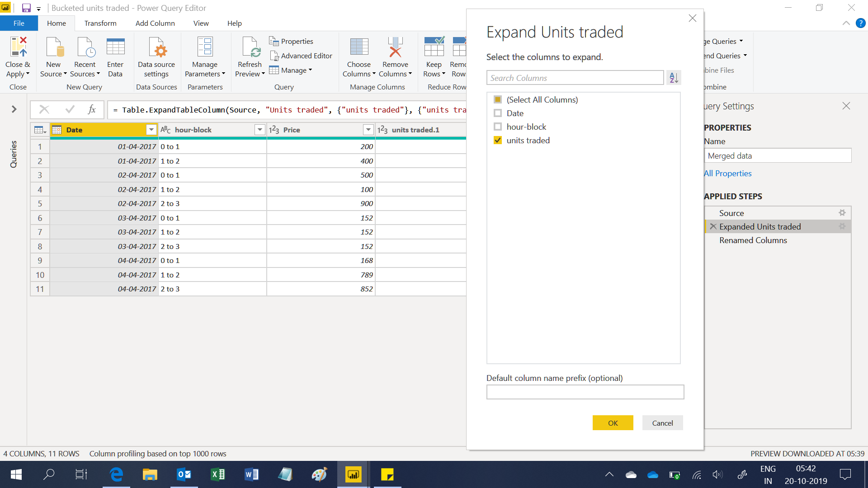
Task: Cancel the formula with the X icon
Action: click(44, 109)
